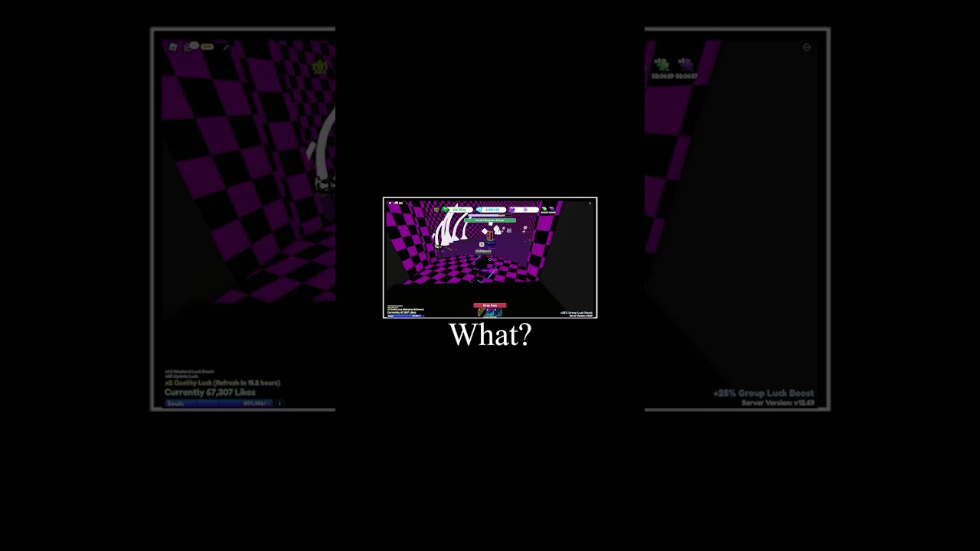980x551 pixels.
Task: Click the pill badge in dimmed background top bar
Action: (x=207, y=47)
